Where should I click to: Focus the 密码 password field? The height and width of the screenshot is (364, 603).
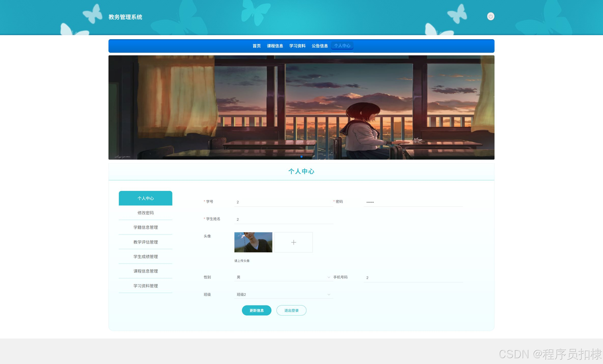click(413, 202)
